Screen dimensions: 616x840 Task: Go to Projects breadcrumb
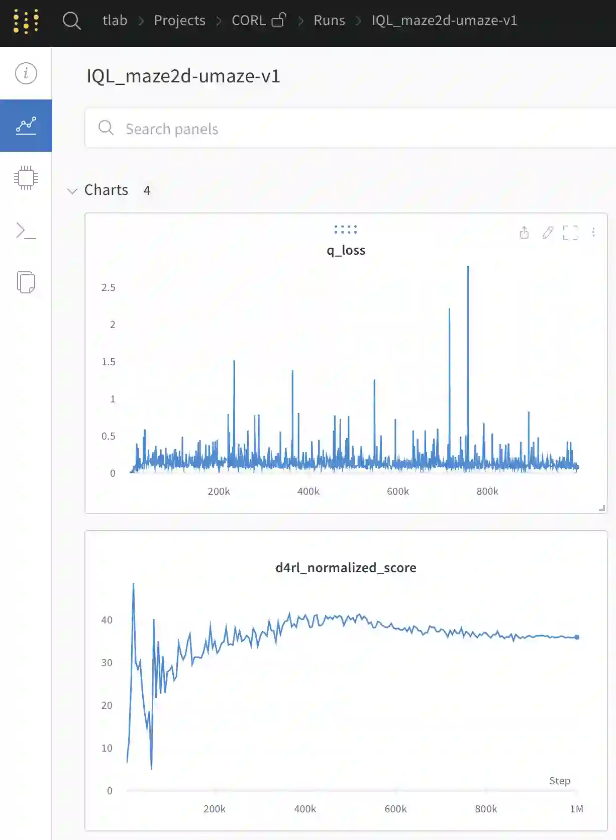[x=179, y=21]
